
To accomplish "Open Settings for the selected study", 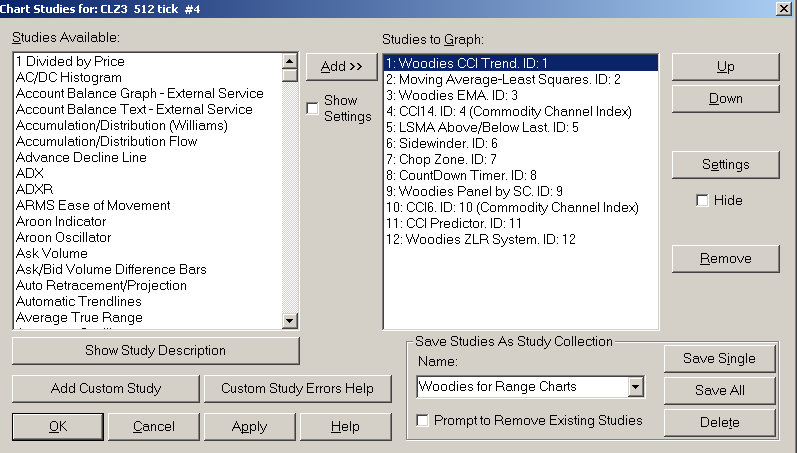I will click(x=725, y=165).
